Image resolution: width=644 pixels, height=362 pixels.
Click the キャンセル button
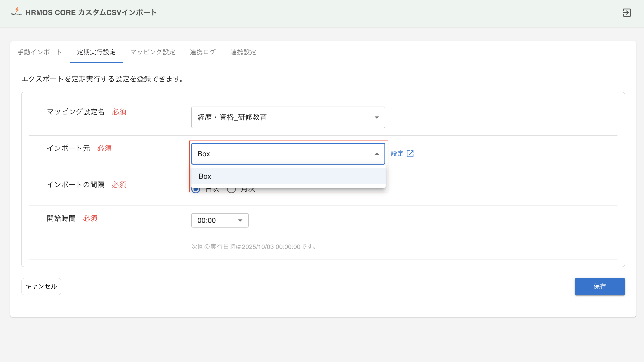(41, 286)
